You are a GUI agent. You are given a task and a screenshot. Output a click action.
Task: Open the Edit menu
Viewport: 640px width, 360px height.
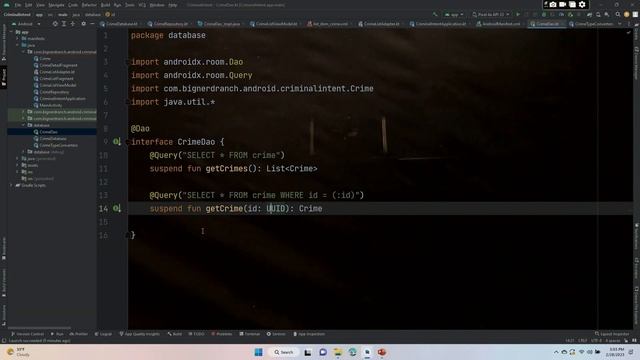(x=29, y=5)
